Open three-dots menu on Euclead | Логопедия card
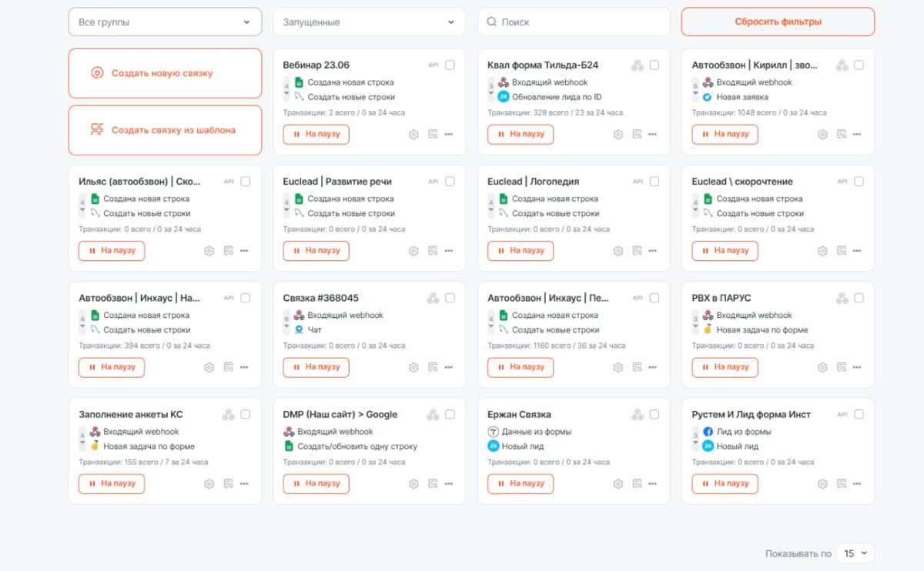 [x=653, y=250]
